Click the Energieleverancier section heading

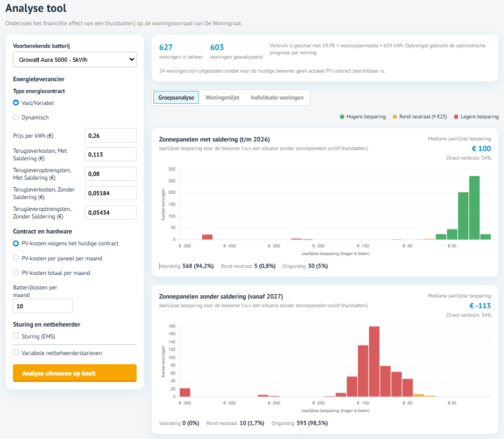click(x=39, y=79)
